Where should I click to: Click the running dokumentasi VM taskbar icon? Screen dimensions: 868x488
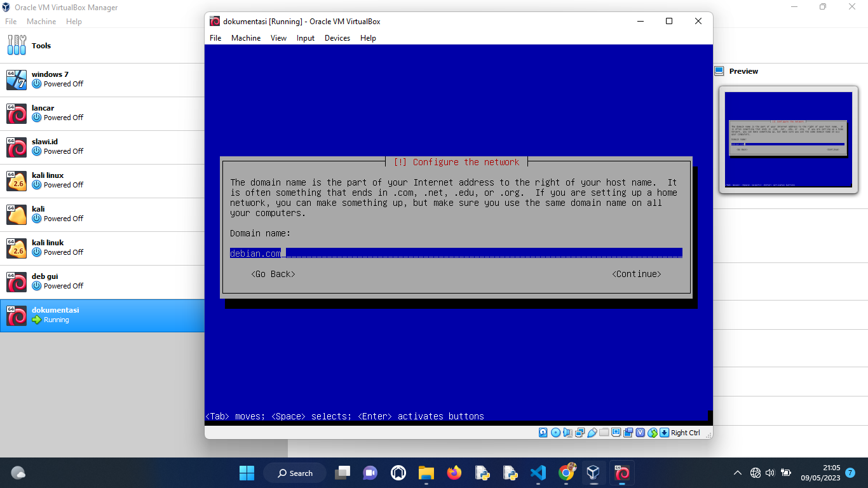coord(622,473)
